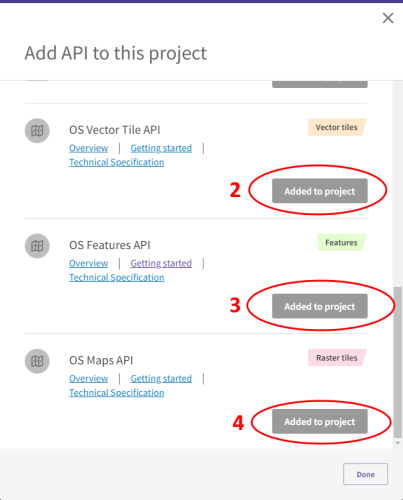Click the Features tag
The height and width of the screenshot is (500, 403).
click(341, 242)
